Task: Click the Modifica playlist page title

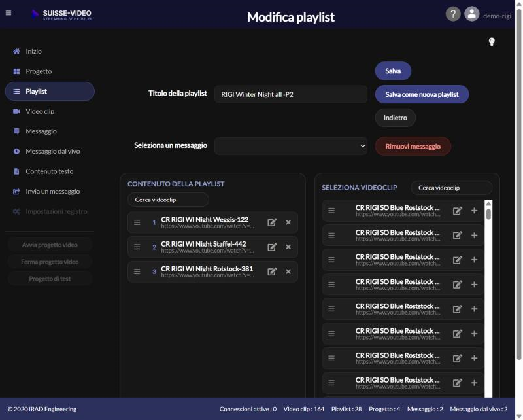Action: click(291, 17)
